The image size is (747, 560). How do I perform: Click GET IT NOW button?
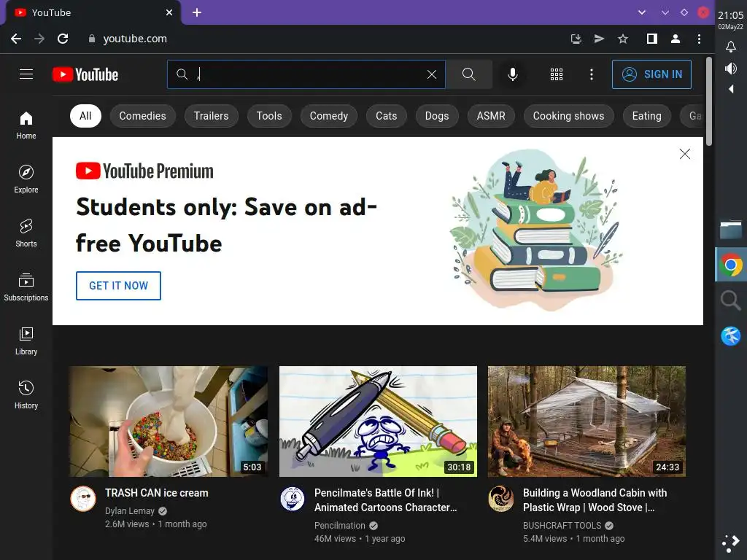[x=118, y=286]
